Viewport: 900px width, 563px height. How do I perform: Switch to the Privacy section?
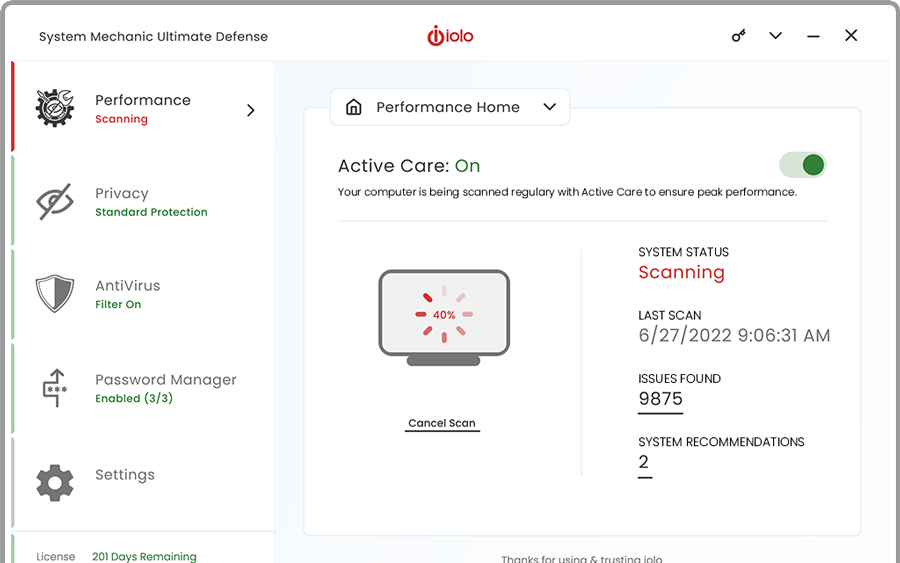point(122,193)
